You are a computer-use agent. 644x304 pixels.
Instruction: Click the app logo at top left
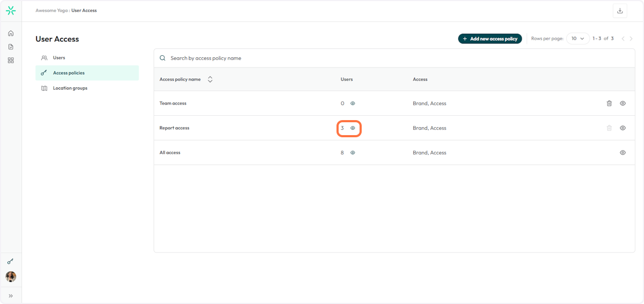(11, 11)
